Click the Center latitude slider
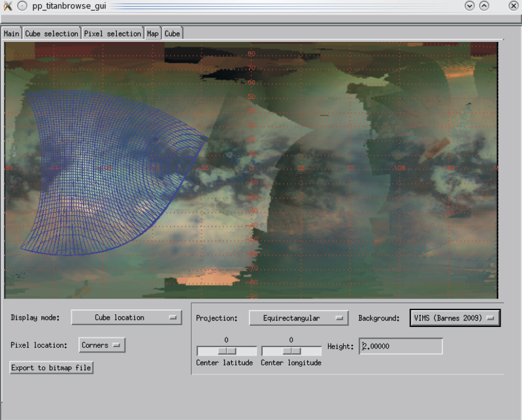This screenshot has height=420, width=522. 227,351
